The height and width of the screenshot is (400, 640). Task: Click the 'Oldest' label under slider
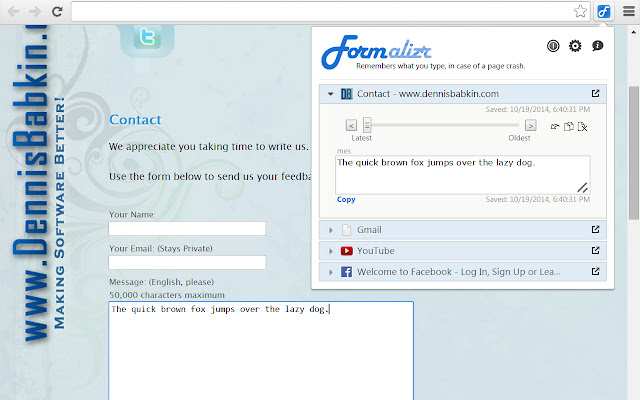click(519, 138)
